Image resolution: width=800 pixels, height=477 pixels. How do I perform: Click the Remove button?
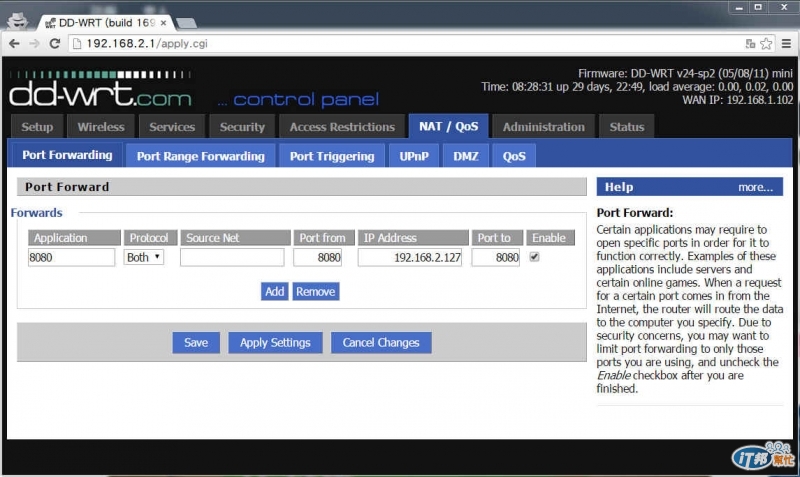pyautogui.click(x=316, y=291)
